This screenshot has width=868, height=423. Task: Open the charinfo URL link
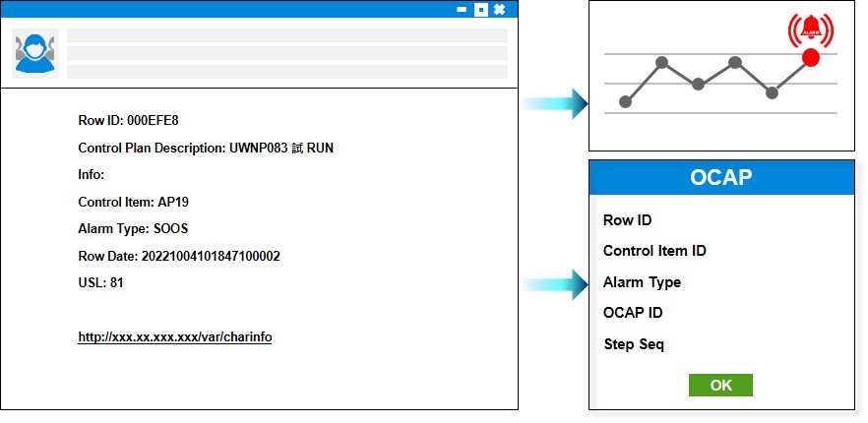pyautogui.click(x=175, y=336)
